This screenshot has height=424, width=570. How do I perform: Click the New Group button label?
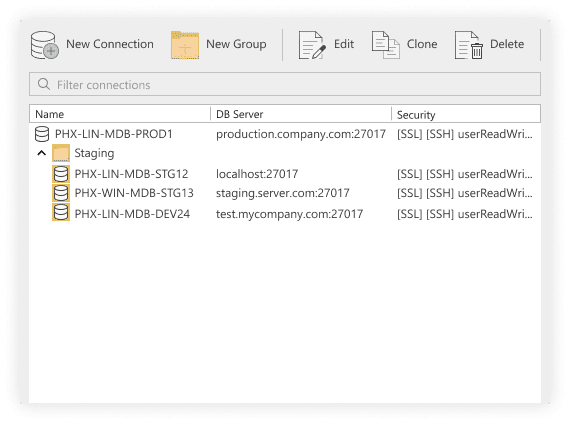point(236,44)
